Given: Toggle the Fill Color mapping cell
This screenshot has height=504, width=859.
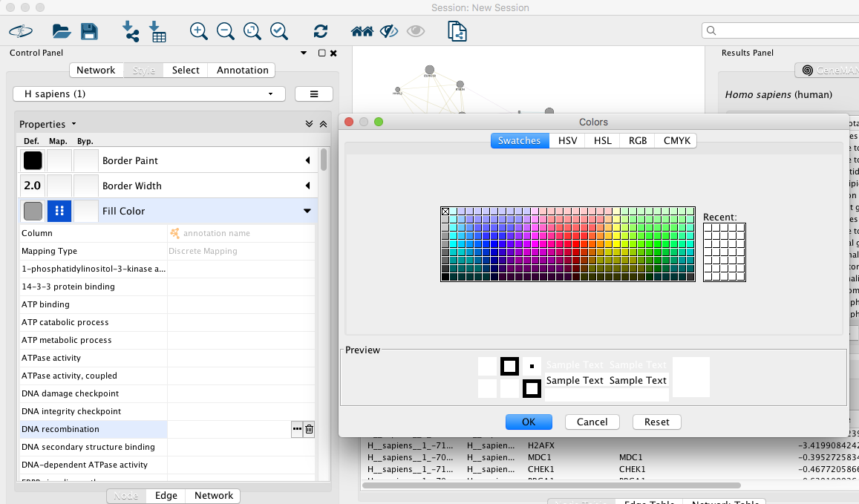Looking at the screenshot, I should click(59, 211).
